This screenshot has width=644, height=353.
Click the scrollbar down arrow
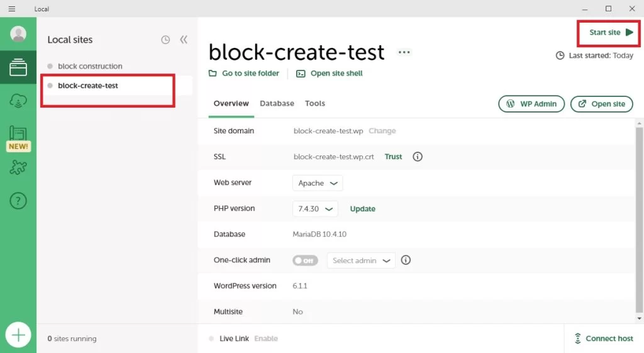click(x=639, y=318)
